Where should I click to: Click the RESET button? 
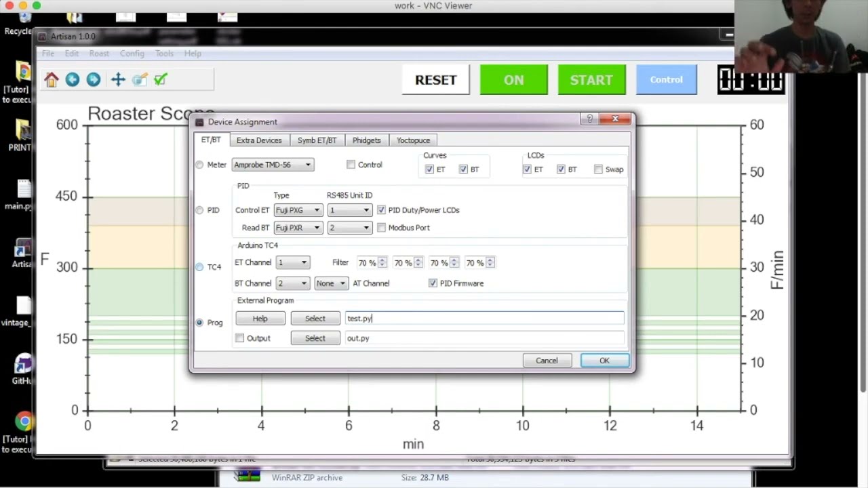point(436,80)
